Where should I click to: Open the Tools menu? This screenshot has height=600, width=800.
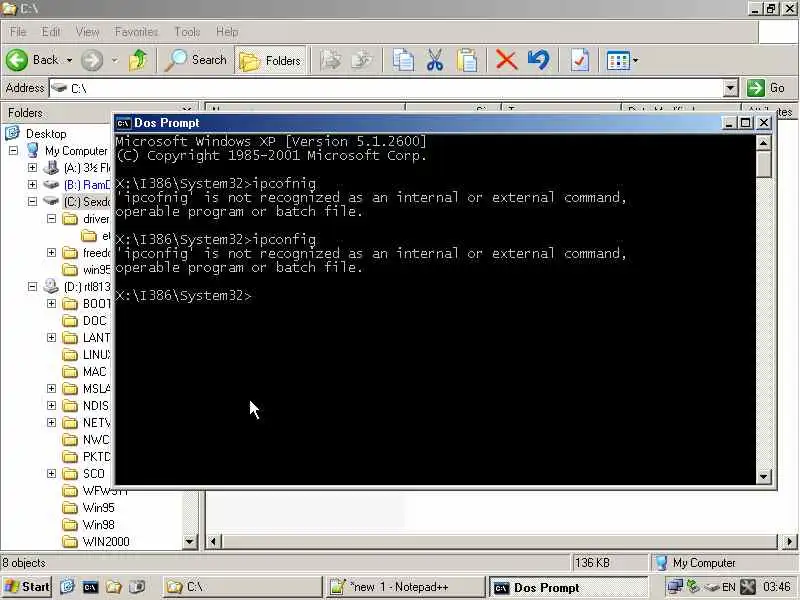click(187, 32)
